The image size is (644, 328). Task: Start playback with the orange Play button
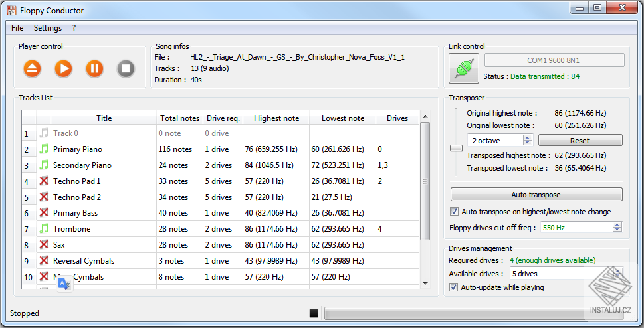pyautogui.click(x=63, y=68)
